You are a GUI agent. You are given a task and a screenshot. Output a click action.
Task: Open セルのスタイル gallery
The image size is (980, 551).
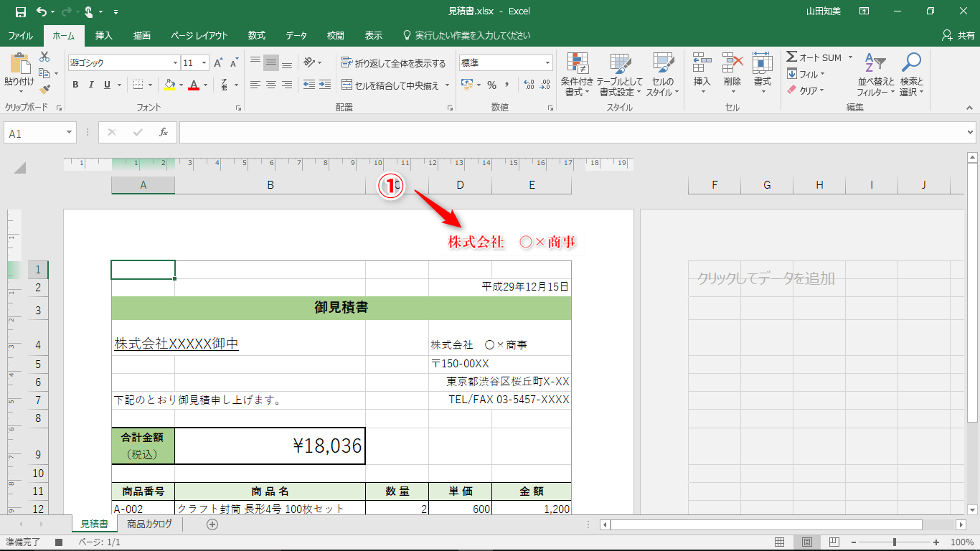662,74
